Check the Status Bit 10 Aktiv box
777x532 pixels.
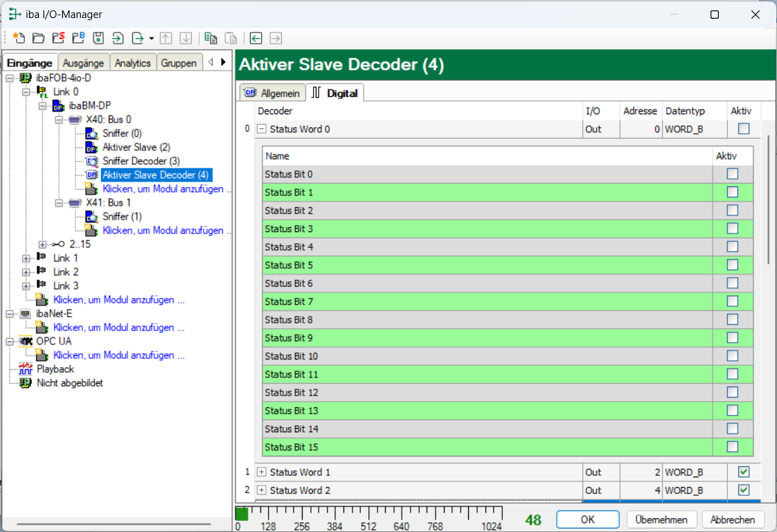(x=733, y=356)
